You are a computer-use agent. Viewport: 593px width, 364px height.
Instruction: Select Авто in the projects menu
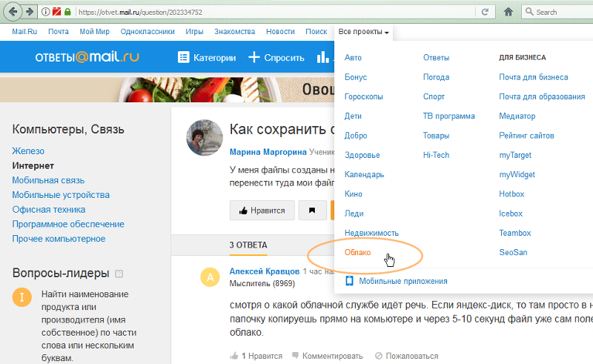(x=353, y=58)
